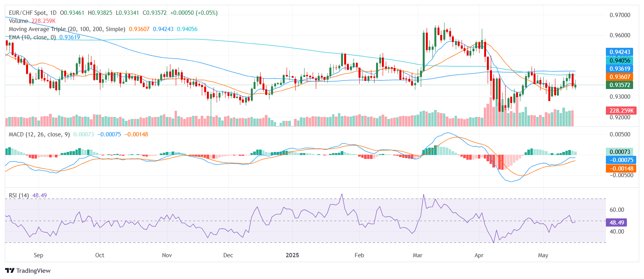Screen dimensions: 644x279
Task: Click the orange 0.93607 price tag
Action: pos(619,77)
